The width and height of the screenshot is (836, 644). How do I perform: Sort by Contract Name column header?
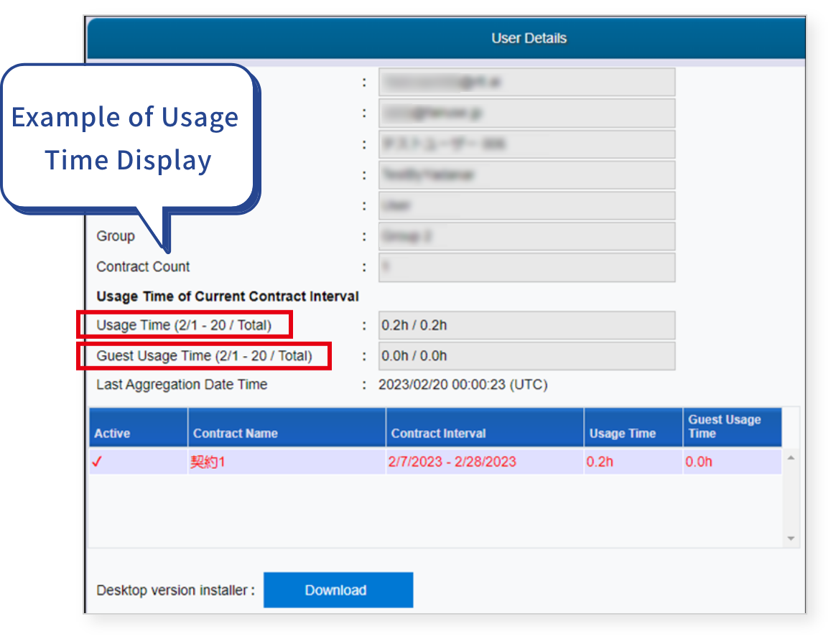pyautogui.click(x=287, y=428)
